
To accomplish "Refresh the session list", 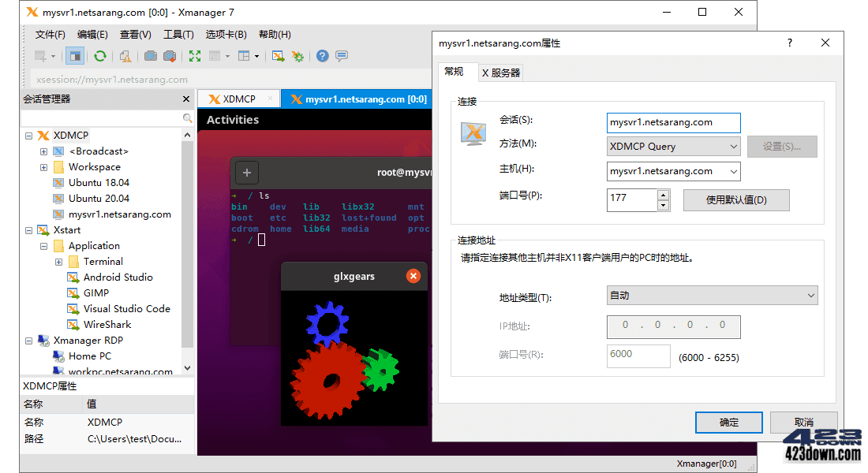I will 100,56.
